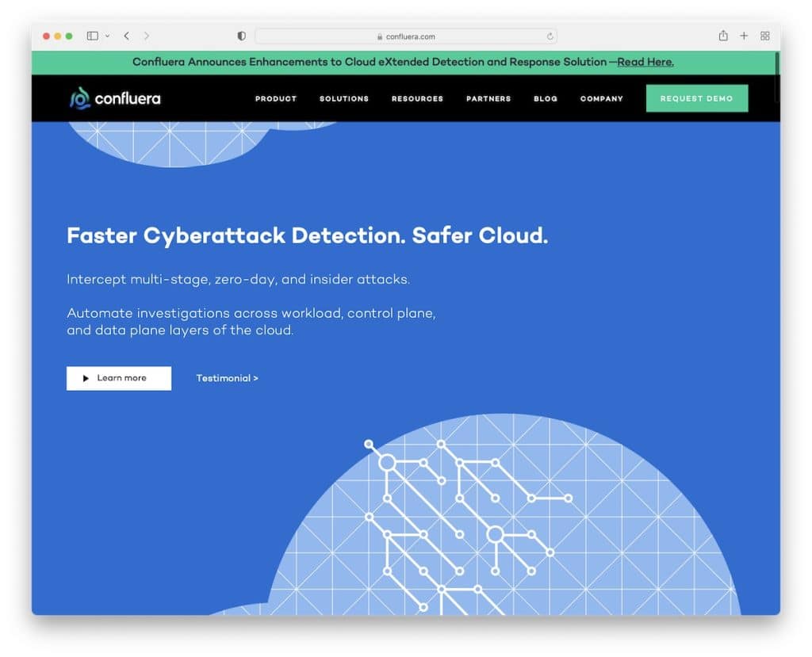Go to the Blog page
812x657 pixels.
coord(546,98)
